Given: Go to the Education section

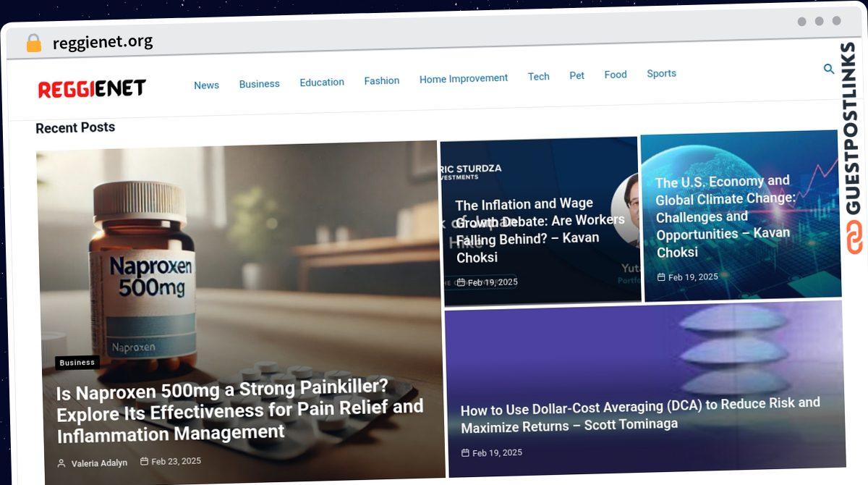Looking at the screenshot, I should click(322, 83).
